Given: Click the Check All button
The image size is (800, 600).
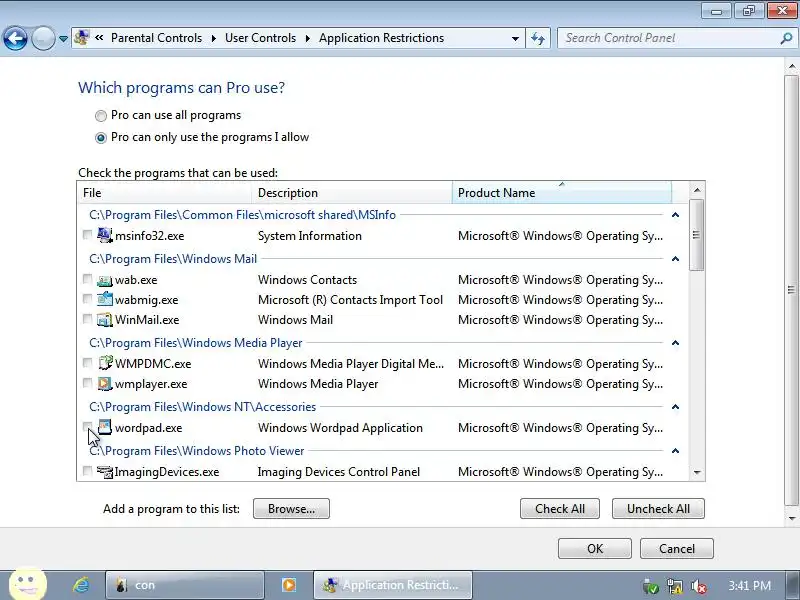Looking at the screenshot, I should tap(560, 509).
